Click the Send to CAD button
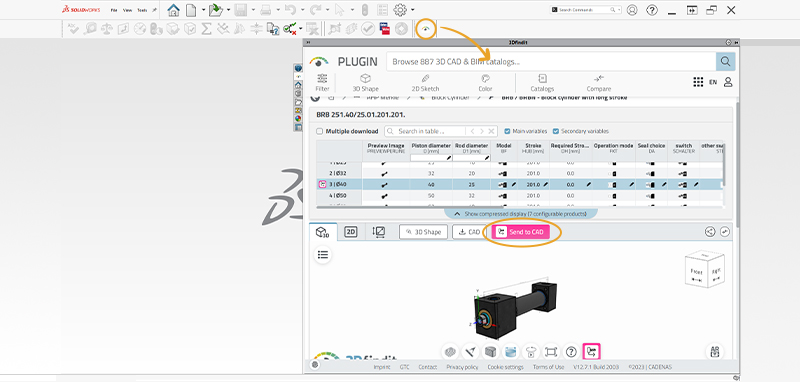The image size is (800, 382). click(x=521, y=232)
